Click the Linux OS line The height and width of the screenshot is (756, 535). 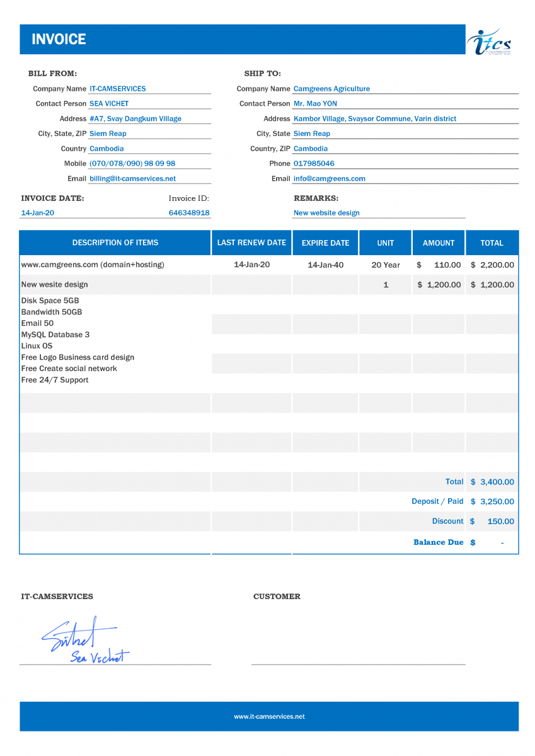(37, 346)
